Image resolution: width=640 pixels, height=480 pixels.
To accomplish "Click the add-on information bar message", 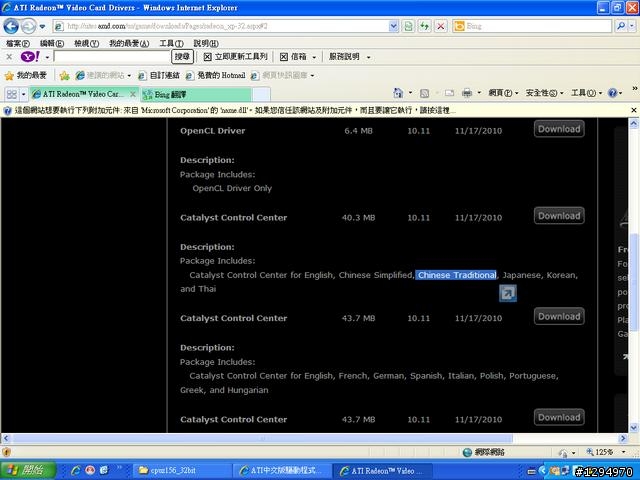I will point(233,110).
